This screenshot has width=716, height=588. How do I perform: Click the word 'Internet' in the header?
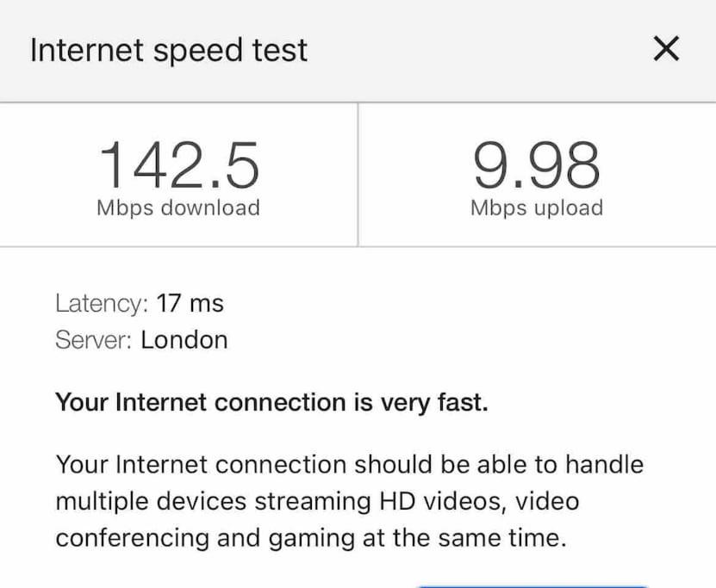click(x=87, y=49)
